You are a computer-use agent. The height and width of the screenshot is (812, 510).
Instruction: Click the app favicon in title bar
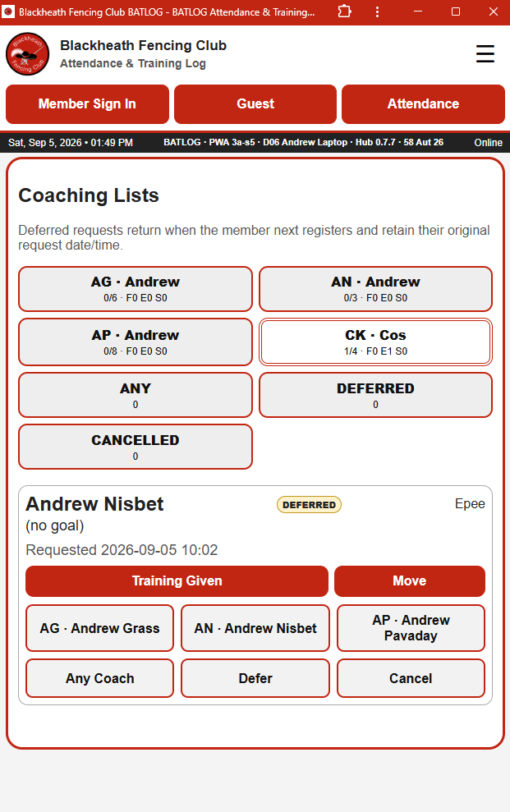point(8,11)
